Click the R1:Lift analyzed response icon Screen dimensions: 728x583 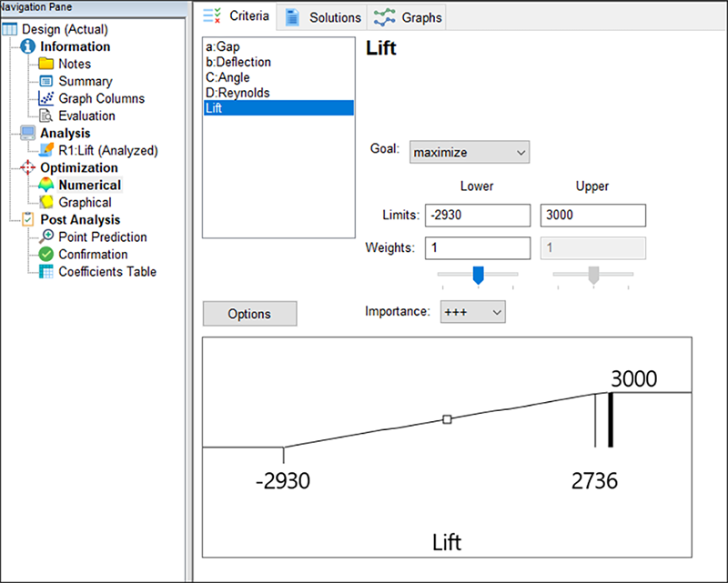tap(46, 151)
